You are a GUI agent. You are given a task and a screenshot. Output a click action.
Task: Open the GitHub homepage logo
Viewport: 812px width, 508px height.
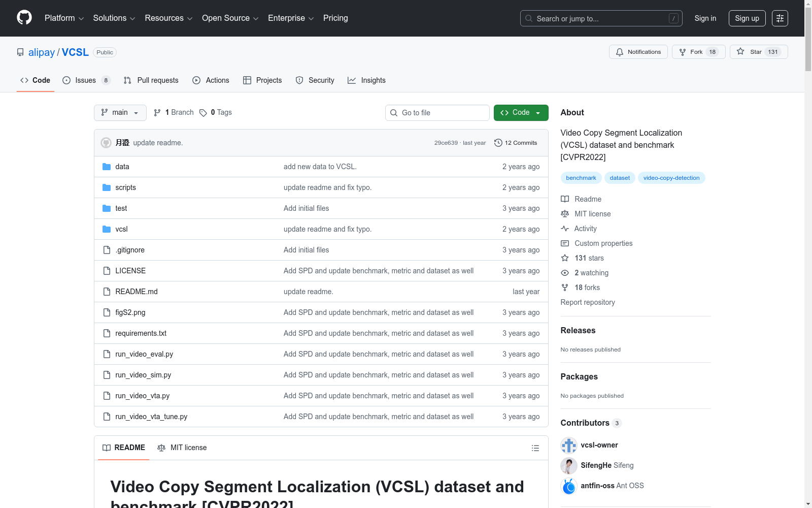24,18
